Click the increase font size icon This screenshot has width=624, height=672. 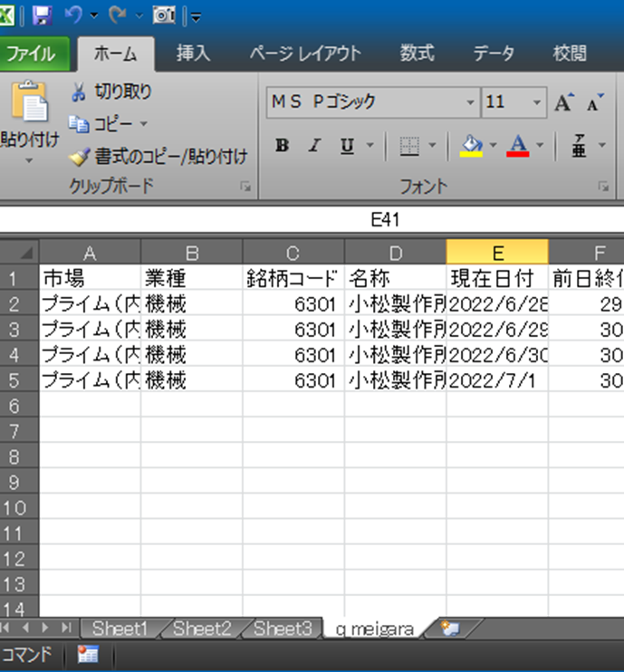[564, 102]
